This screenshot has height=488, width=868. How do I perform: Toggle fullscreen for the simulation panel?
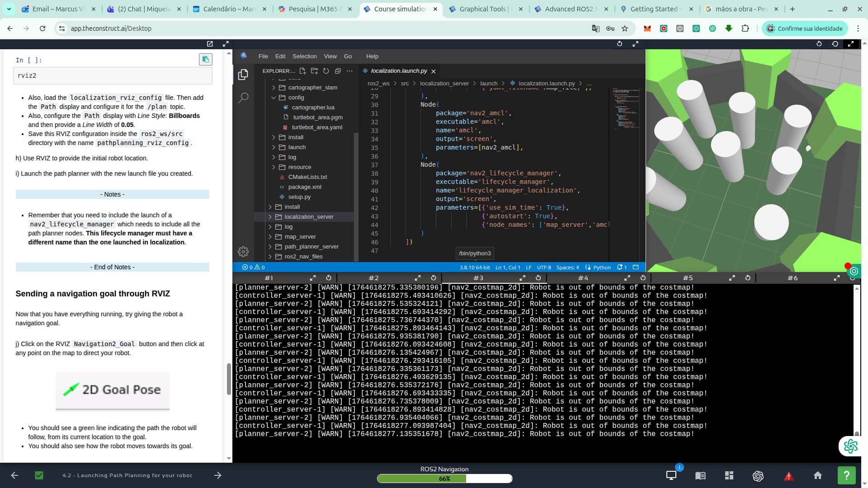[x=851, y=44]
